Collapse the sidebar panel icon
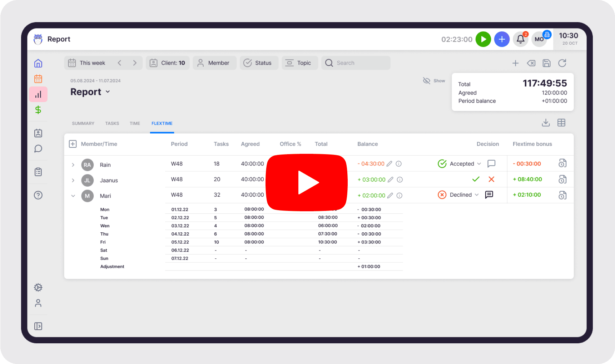615x364 pixels. [38, 326]
